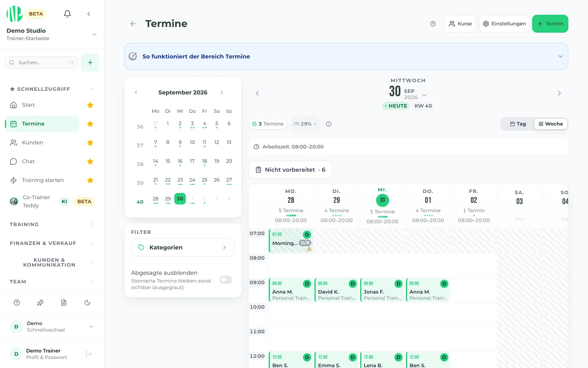Open the 12:00 Emma S. appointment
Image resolution: width=588 pixels, height=368 pixels.
336,360
